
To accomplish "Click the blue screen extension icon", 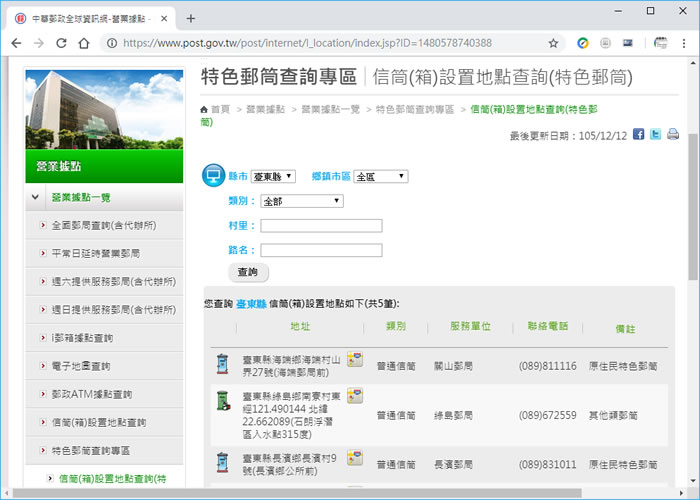I will pyautogui.click(x=628, y=43).
